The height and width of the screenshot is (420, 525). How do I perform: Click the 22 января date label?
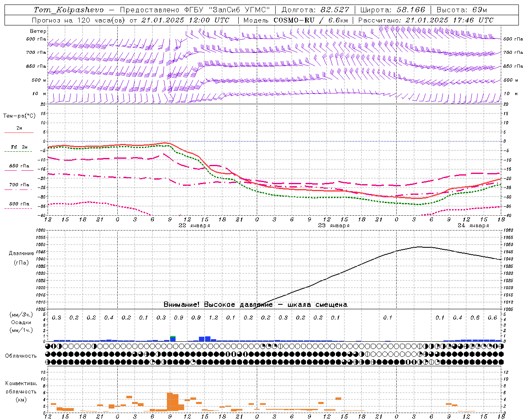tap(194, 226)
